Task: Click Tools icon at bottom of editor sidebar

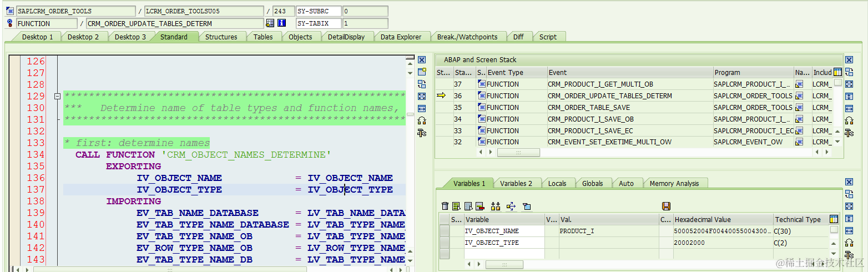Action: 422,133
